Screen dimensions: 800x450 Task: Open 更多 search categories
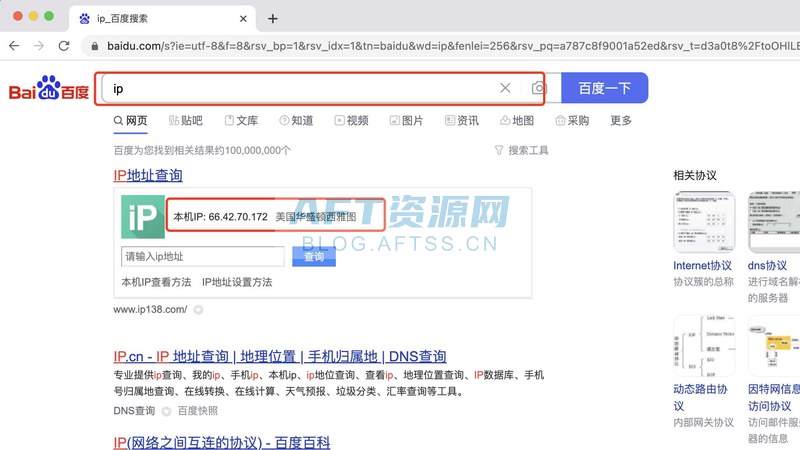tap(621, 121)
